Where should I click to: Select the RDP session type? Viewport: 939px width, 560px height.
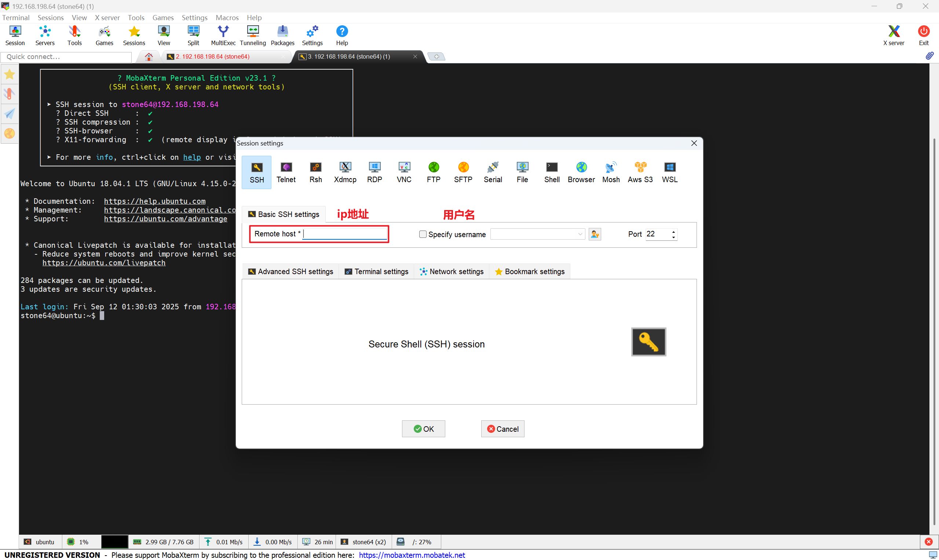coord(374,173)
